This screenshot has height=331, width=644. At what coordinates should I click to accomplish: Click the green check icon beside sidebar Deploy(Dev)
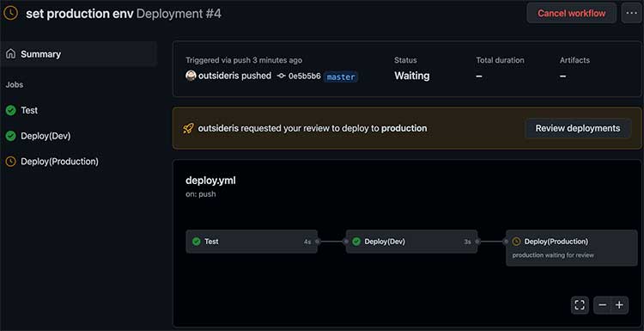10,136
